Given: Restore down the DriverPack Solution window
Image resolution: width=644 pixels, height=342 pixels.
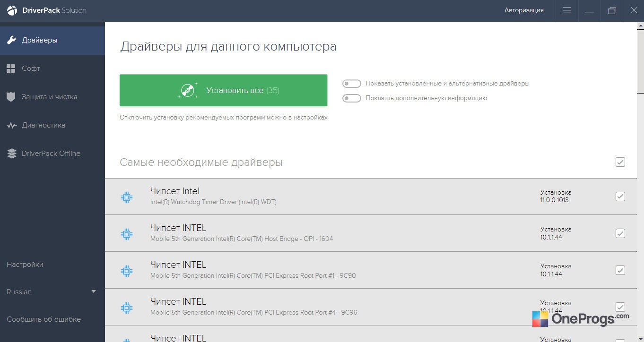Looking at the screenshot, I should tap(612, 10).
